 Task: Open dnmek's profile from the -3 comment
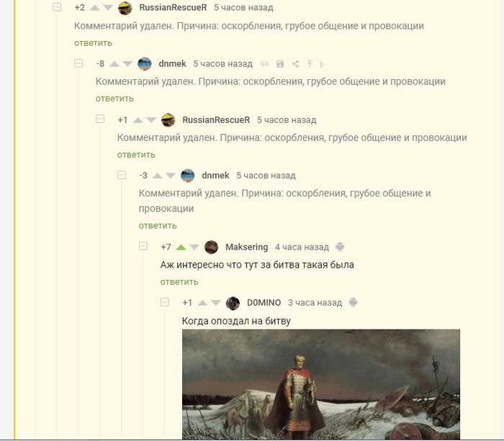pos(215,176)
